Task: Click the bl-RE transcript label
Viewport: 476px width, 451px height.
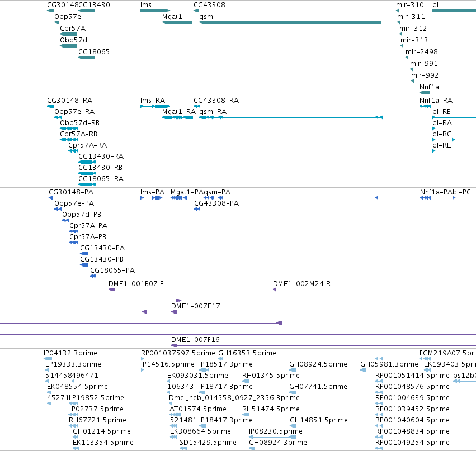Action: 442,145
